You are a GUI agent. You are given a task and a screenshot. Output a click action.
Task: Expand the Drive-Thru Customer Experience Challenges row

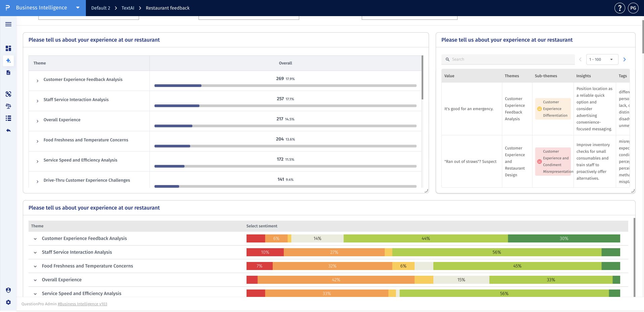click(38, 181)
